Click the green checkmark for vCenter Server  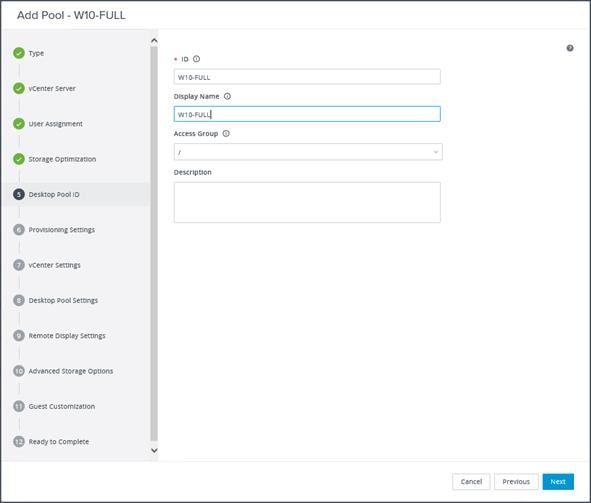pos(19,89)
